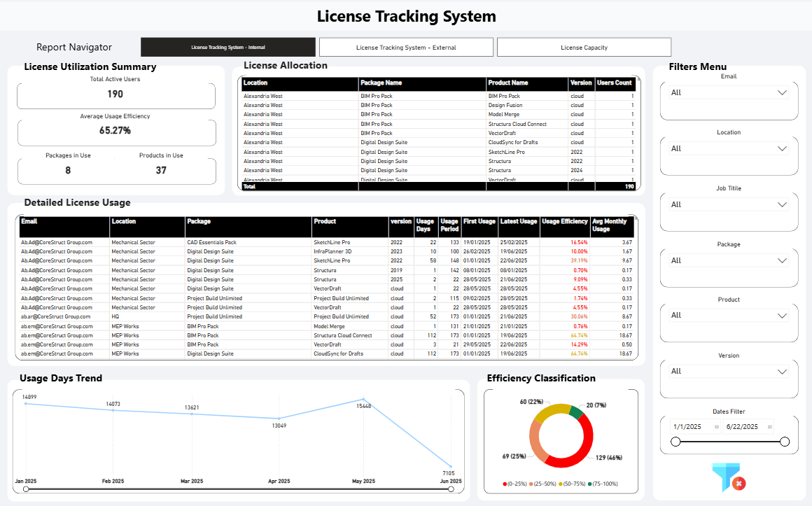Open the License Capacity tab
This screenshot has width=812, height=506.
coord(584,47)
